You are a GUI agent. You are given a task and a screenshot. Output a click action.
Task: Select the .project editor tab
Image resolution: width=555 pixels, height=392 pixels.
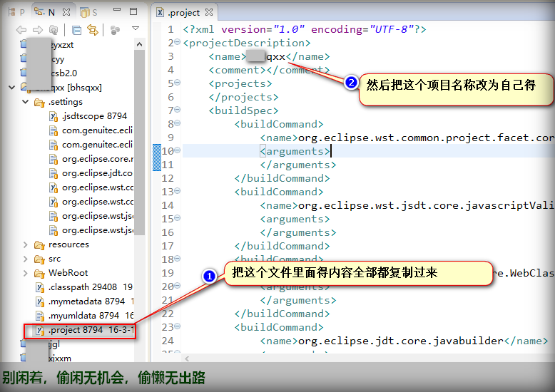(x=184, y=13)
